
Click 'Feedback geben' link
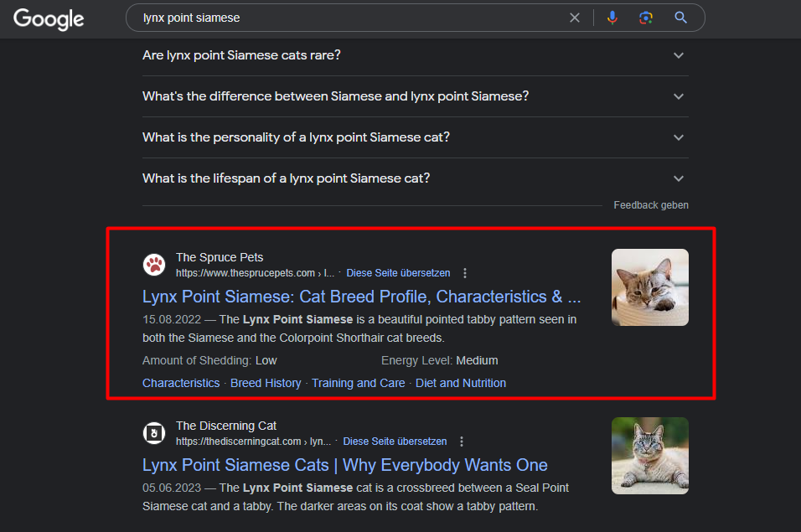coord(651,205)
